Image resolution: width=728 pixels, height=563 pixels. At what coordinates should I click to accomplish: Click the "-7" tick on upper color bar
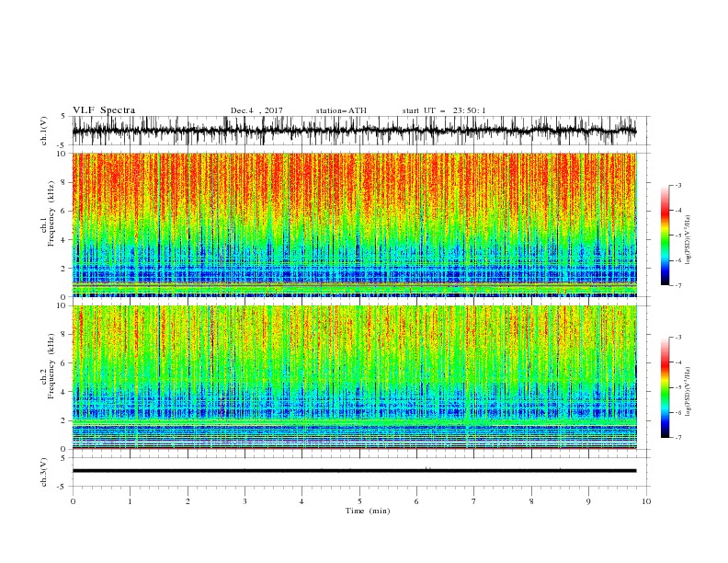click(677, 285)
